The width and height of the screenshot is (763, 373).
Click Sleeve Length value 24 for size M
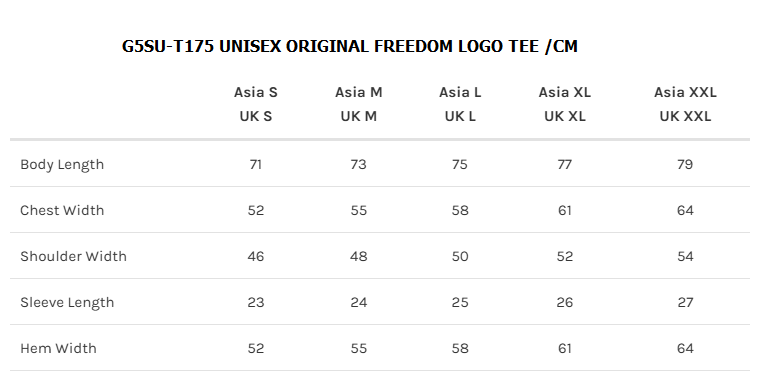359,302
